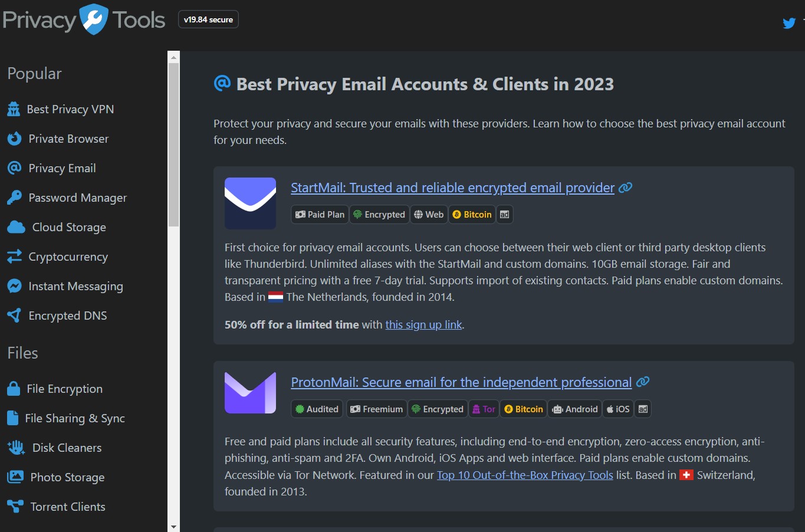
Task: Open Disk Cleaners category
Action: coord(54,448)
